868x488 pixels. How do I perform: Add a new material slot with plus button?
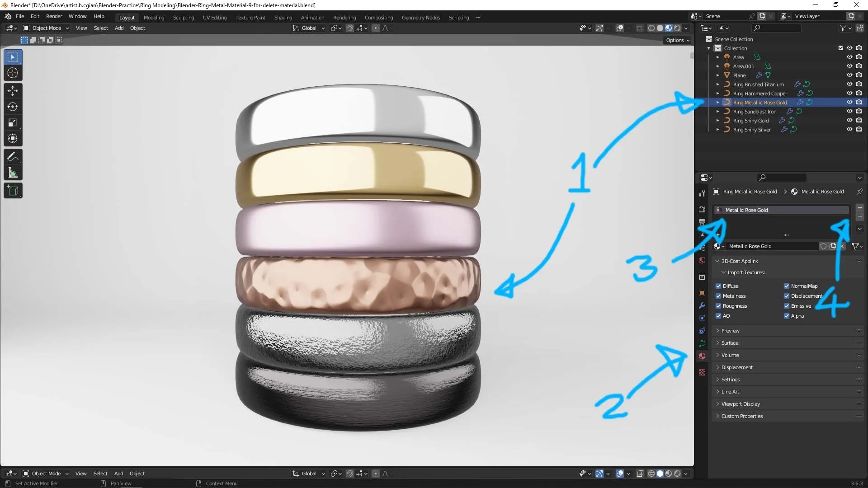pyautogui.click(x=860, y=208)
